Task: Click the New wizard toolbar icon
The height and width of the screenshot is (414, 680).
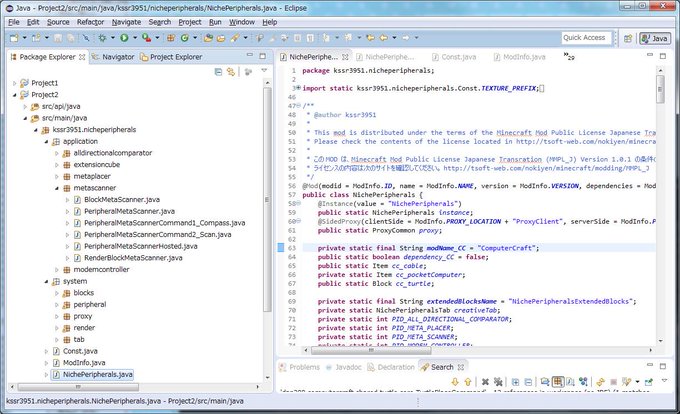Action: click(x=14, y=38)
